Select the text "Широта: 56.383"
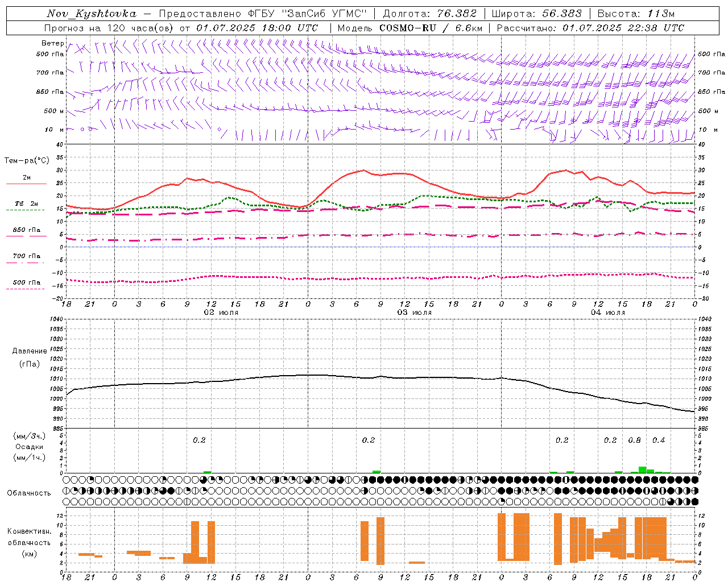 coord(536,14)
